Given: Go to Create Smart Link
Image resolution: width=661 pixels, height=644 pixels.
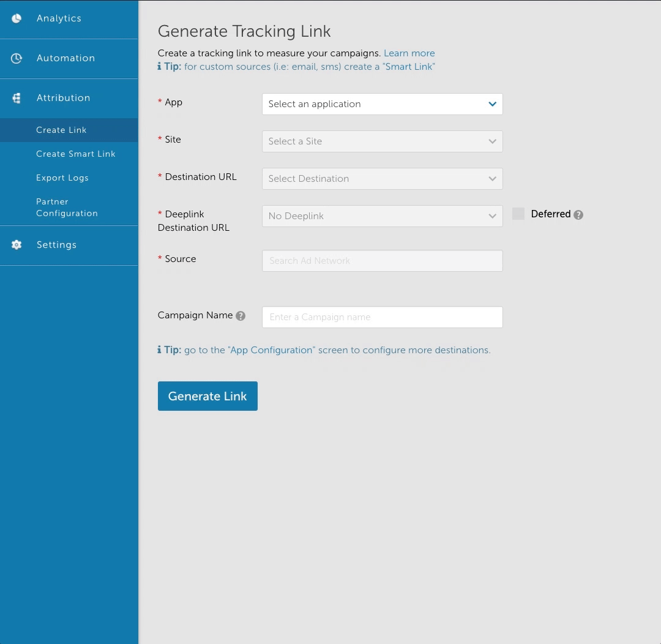Looking at the screenshot, I should [75, 154].
